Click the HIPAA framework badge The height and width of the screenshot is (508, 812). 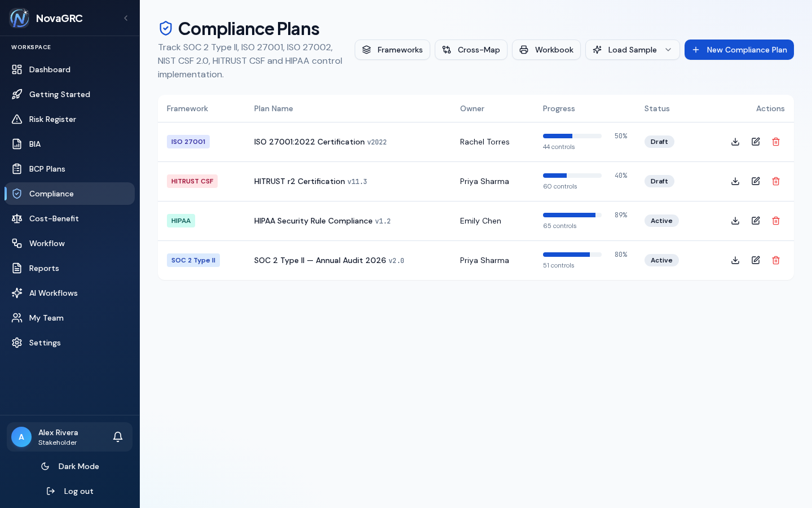pos(181,221)
